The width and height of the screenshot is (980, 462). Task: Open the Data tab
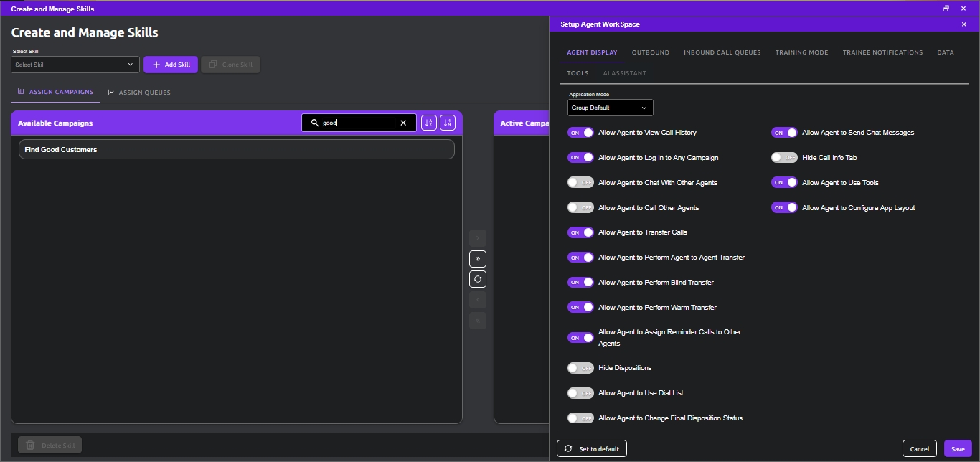coord(946,52)
